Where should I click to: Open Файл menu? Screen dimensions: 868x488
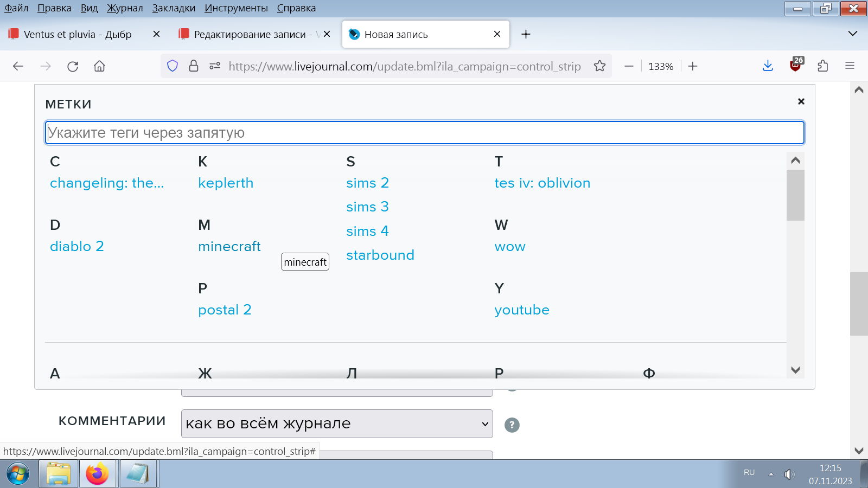tap(16, 8)
